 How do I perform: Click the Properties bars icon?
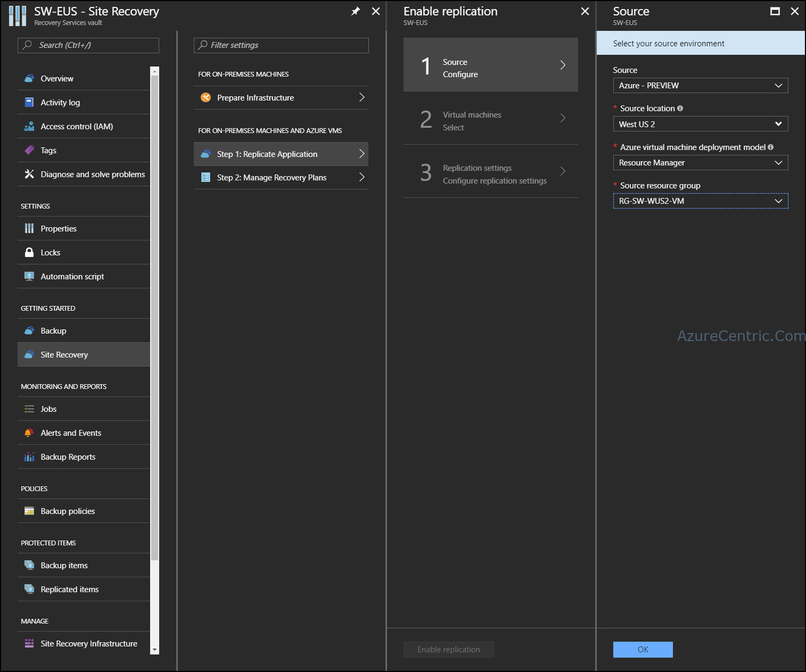(29, 228)
